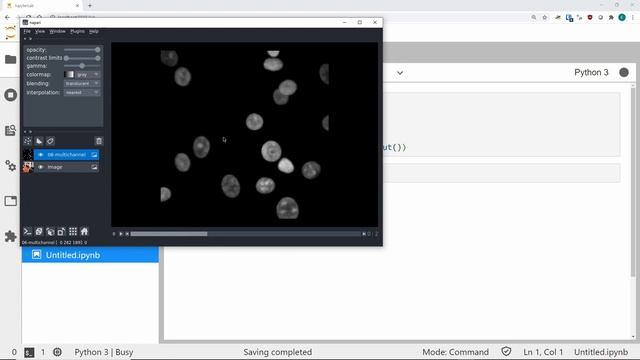Click the Untitled.ipynb file entry

pos(90,255)
